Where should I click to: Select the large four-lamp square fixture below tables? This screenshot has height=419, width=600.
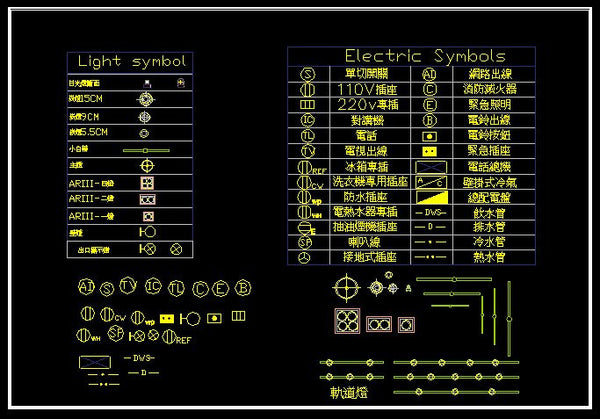345,324
